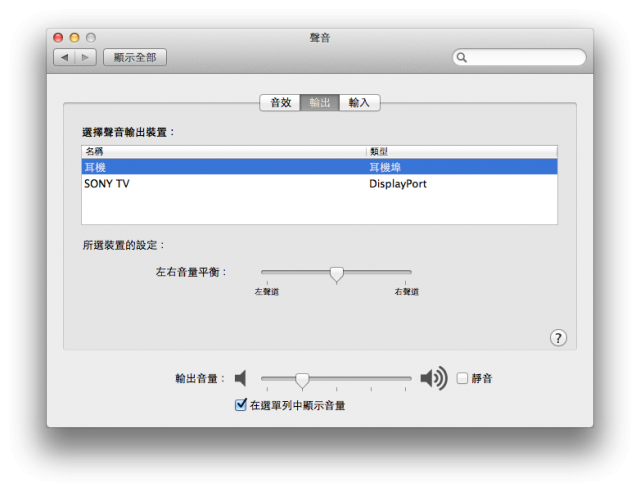Screen dimensions: 640x492
Task: Focus the search field
Action: (519, 57)
